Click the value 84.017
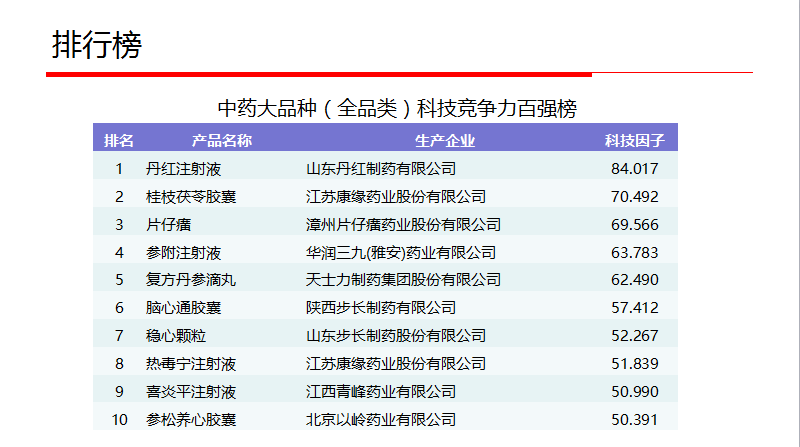 (x=635, y=168)
